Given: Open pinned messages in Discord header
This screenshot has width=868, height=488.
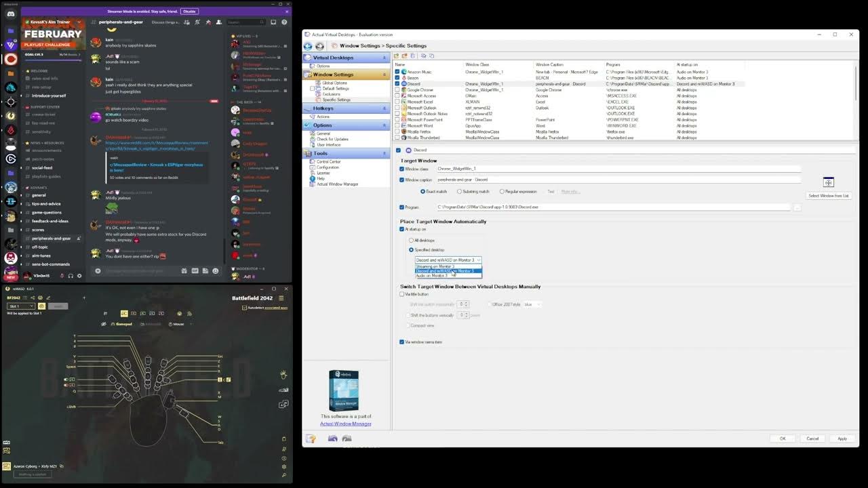Looking at the screenshot, I should tap(208, 22).
